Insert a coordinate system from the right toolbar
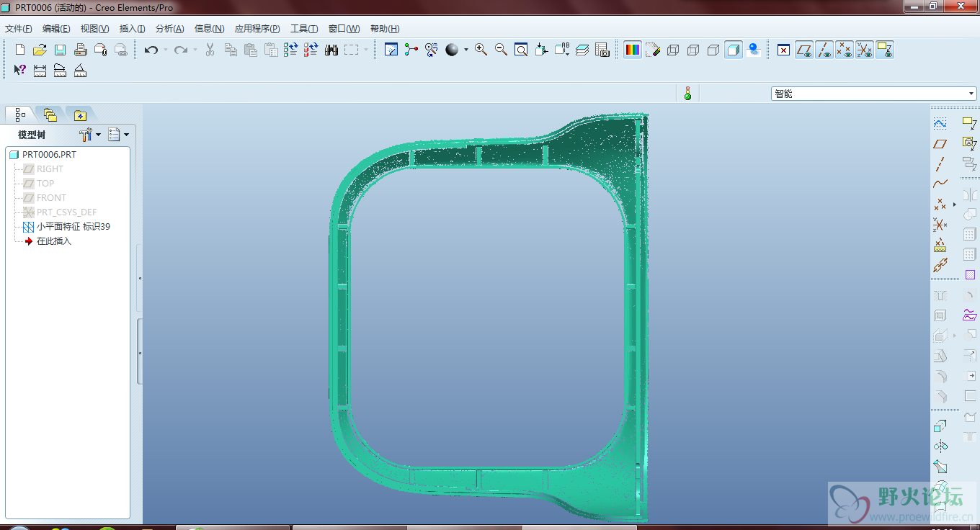 pyautogui.click(x=940, y=225)
